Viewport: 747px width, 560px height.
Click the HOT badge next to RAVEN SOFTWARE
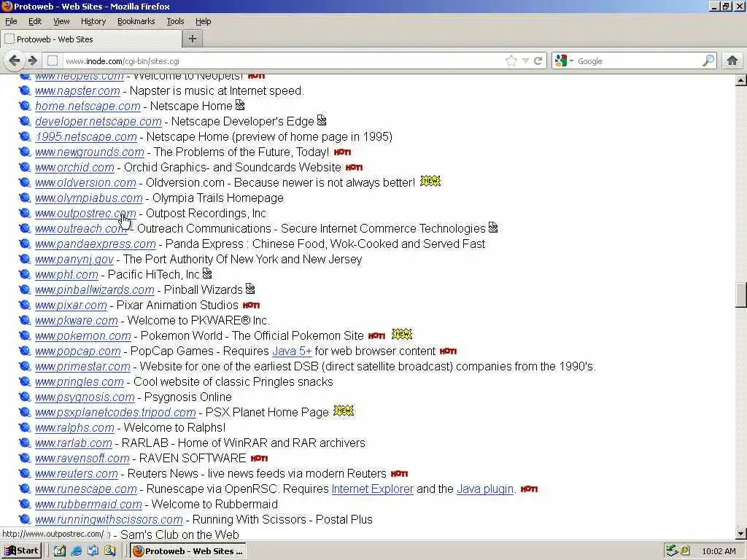tap(259, 459)
